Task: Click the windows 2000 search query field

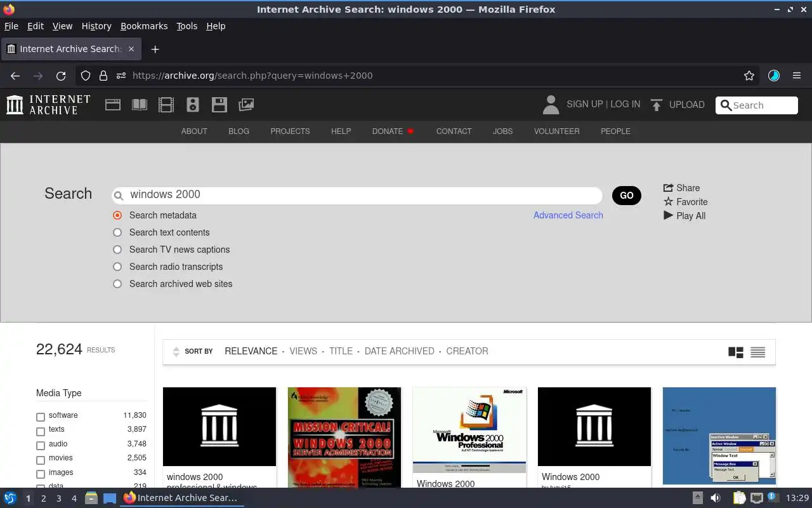Action: tap(357, 195)
